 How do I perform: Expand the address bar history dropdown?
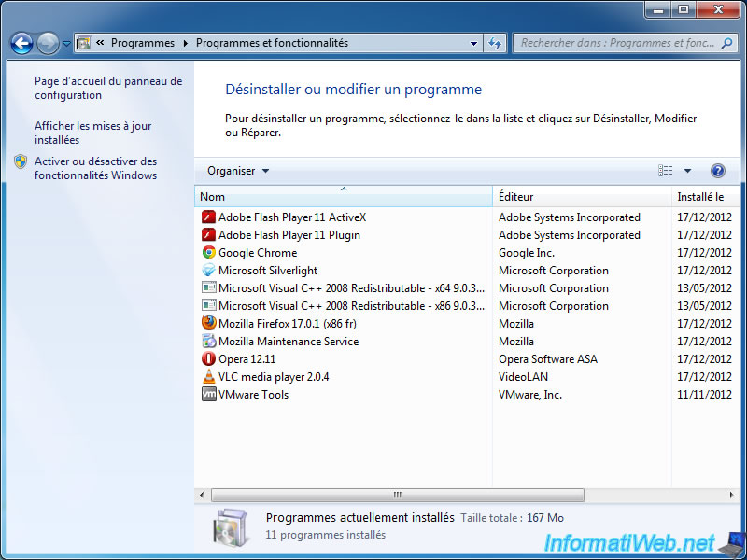coord(473,43)
